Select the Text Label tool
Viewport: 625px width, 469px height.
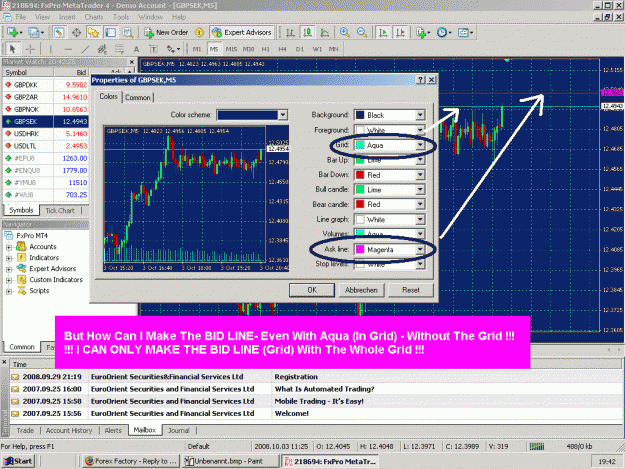point(153,49)
